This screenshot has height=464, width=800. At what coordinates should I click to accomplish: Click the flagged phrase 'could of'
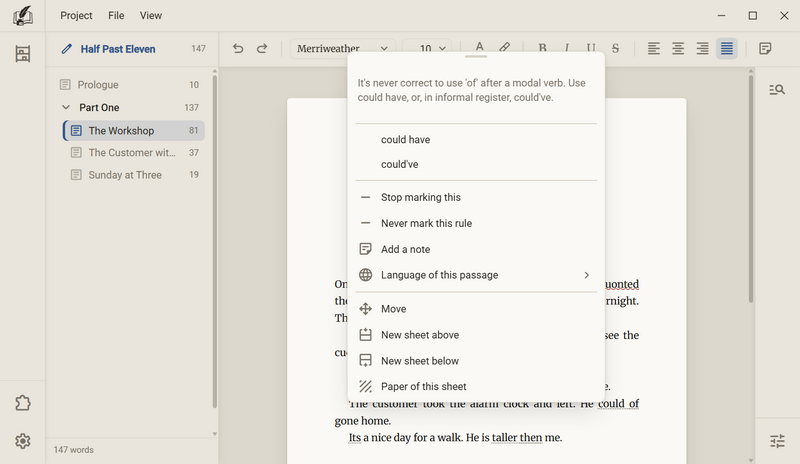tap(618, 404)
